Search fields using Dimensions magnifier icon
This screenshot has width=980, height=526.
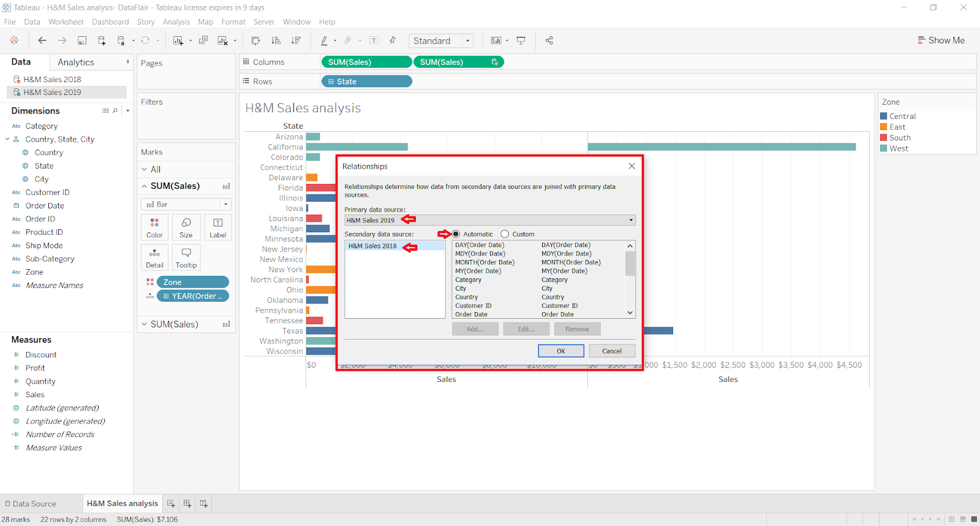(115, 111)
